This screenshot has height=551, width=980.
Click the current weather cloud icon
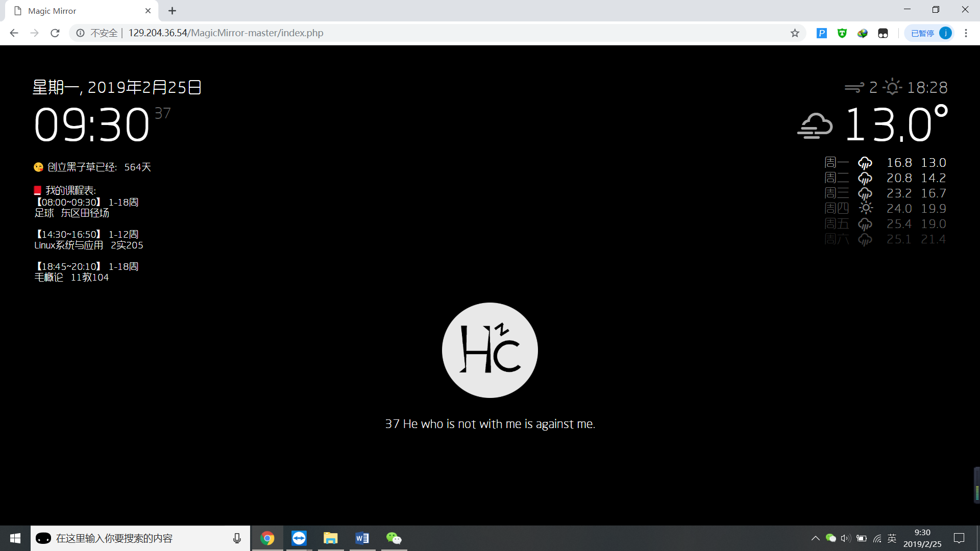coord(815,126)
